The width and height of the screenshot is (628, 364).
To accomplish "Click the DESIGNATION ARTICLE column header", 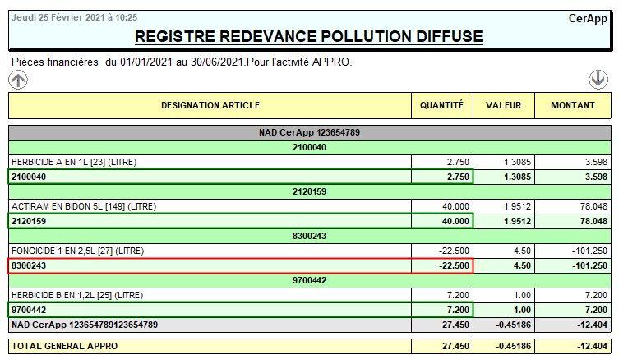I will pos(210,105).
